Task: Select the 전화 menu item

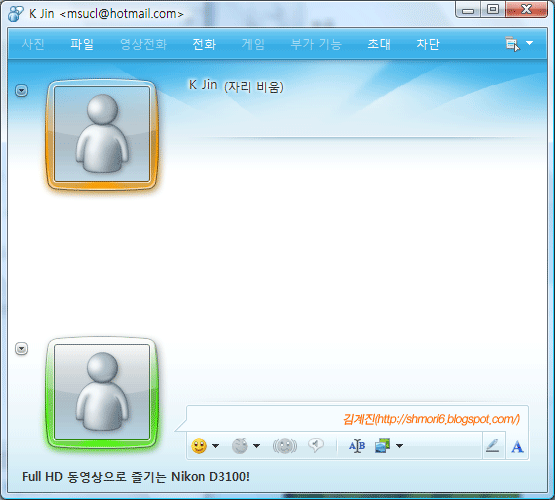Action: click(204, 44)
